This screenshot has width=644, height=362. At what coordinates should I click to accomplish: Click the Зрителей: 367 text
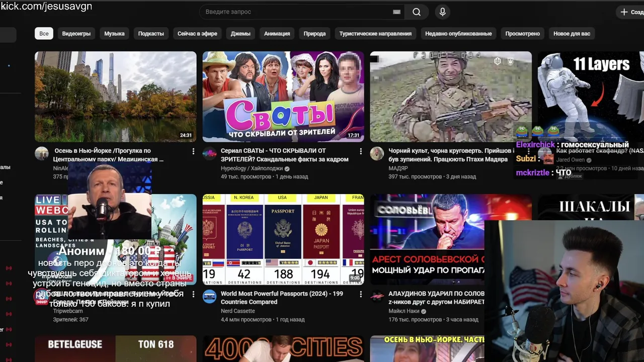[70, 320]
